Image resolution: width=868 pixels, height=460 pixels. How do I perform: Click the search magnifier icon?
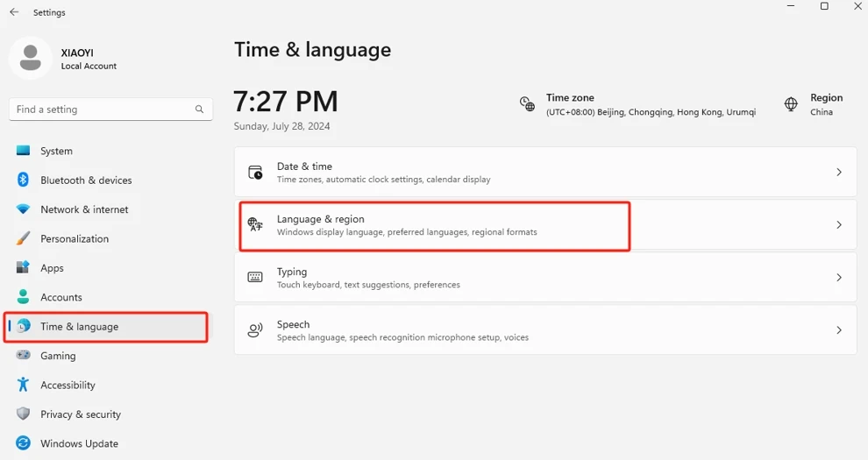pyautogui.click(x=199, y=110)
